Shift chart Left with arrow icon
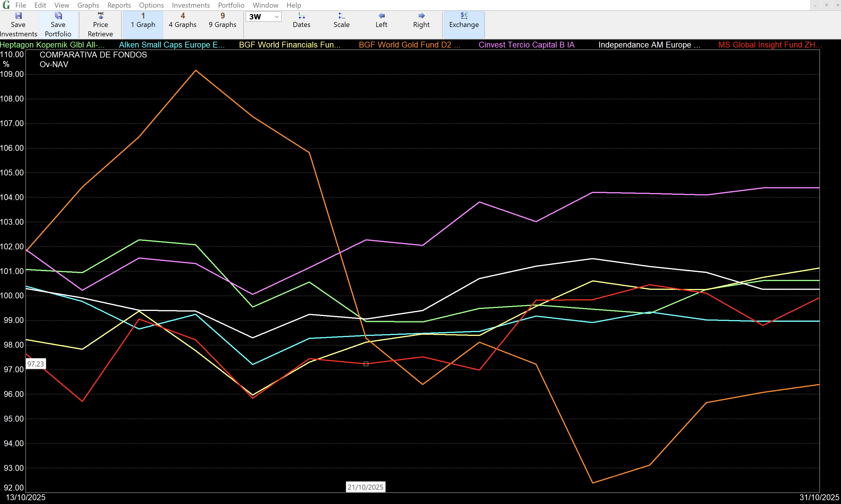Screen dimensions: 841x504 (x=381, y=16)
